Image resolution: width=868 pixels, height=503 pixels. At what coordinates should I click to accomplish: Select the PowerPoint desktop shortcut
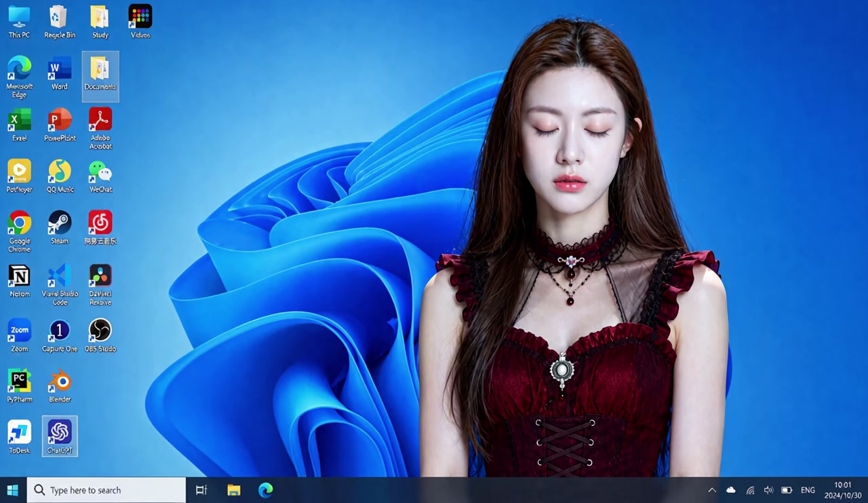tap(60, 125)
